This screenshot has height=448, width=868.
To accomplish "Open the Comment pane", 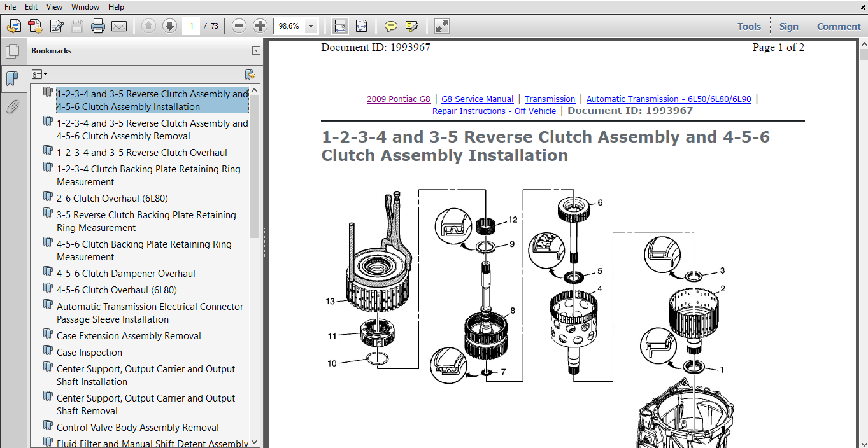I will [x=838, y=26].
